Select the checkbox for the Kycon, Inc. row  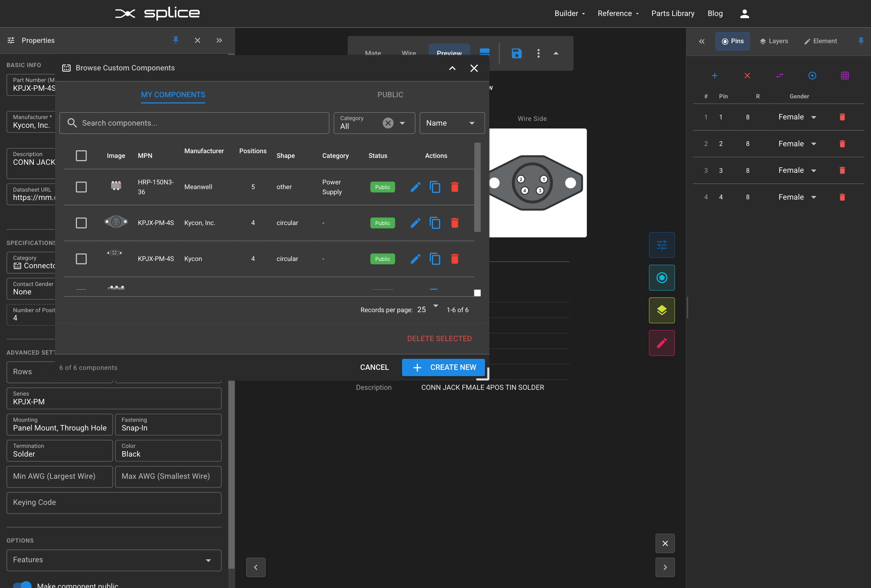[x=81, y=222]
